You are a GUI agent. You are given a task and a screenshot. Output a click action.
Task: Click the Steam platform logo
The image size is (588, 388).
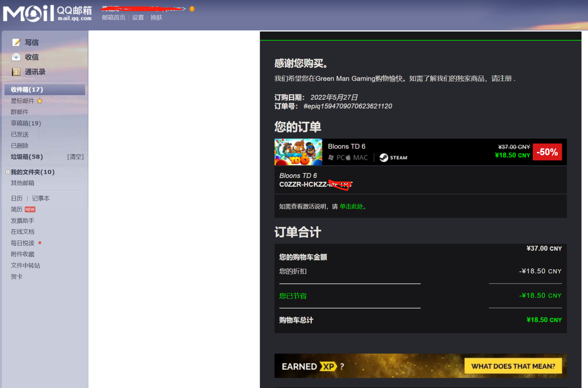[393, 157]
